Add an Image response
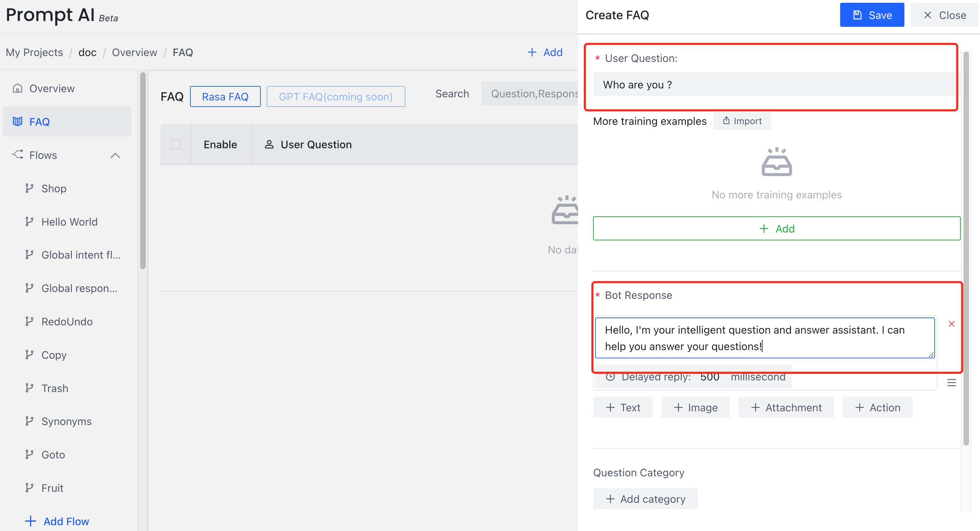Viewport: 980px width, 531px height. coord(695,407)
